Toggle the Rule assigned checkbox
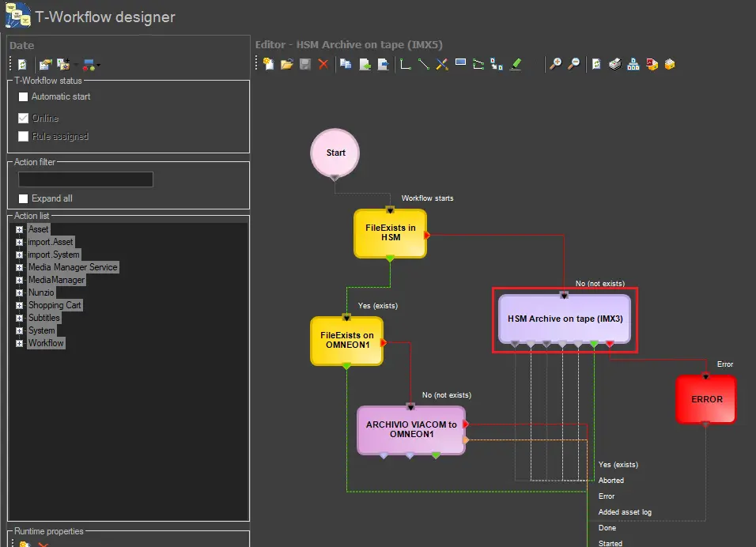The height and width of the screenshot is (547, 756). tap(24, 136)
